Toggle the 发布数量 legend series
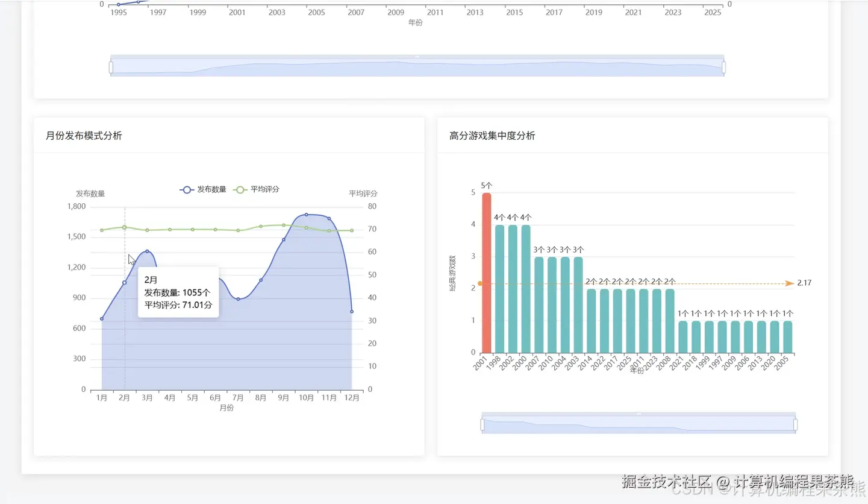868x504 pixels. [x=203, y=189]
